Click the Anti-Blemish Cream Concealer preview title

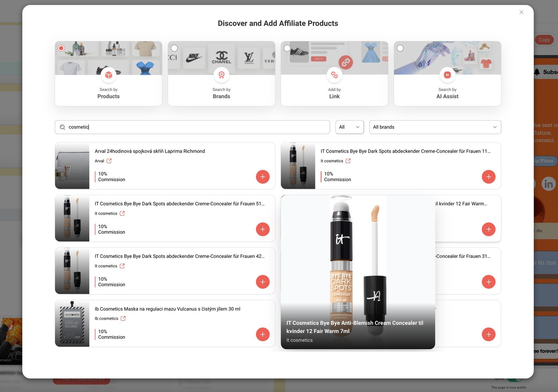tap(355, 327)
